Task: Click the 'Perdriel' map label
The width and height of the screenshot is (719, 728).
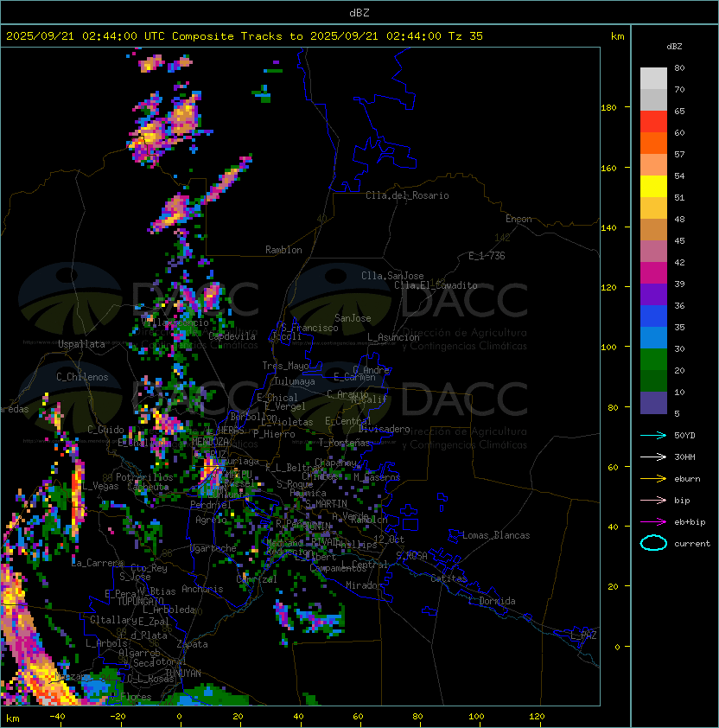Action: coord(210,505)
